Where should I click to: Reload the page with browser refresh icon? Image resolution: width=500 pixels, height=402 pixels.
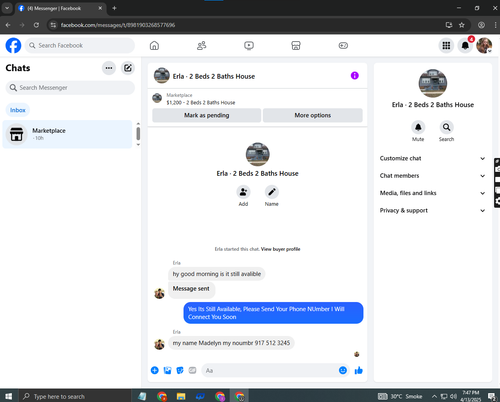pos(36,25)
